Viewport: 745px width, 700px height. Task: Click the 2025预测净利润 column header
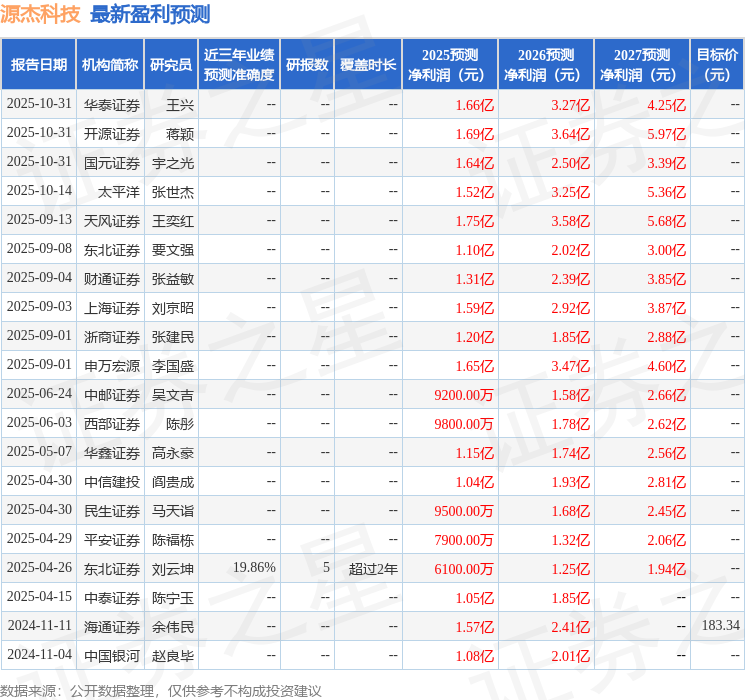pyautogui.click(x=450, y=65)
